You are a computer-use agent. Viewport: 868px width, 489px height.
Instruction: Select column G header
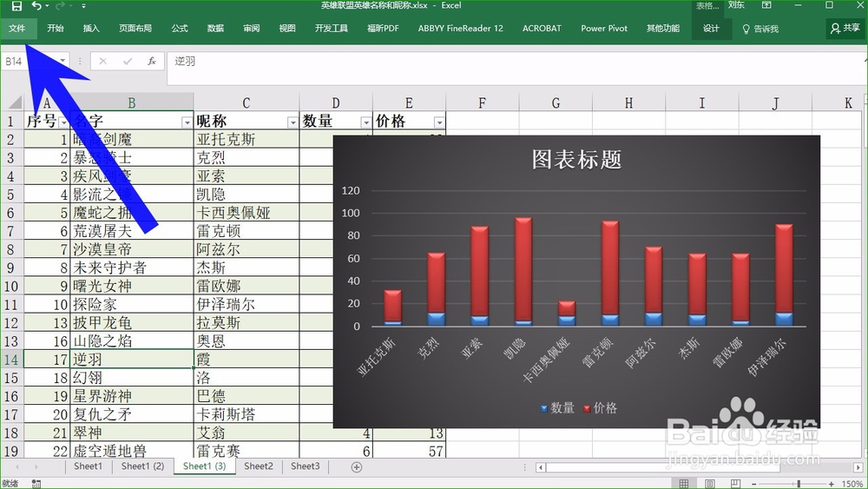click(556, 102)
